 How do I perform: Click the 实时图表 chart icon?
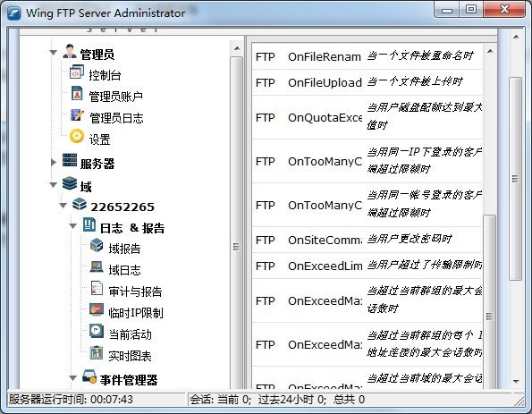pos(97,352)
